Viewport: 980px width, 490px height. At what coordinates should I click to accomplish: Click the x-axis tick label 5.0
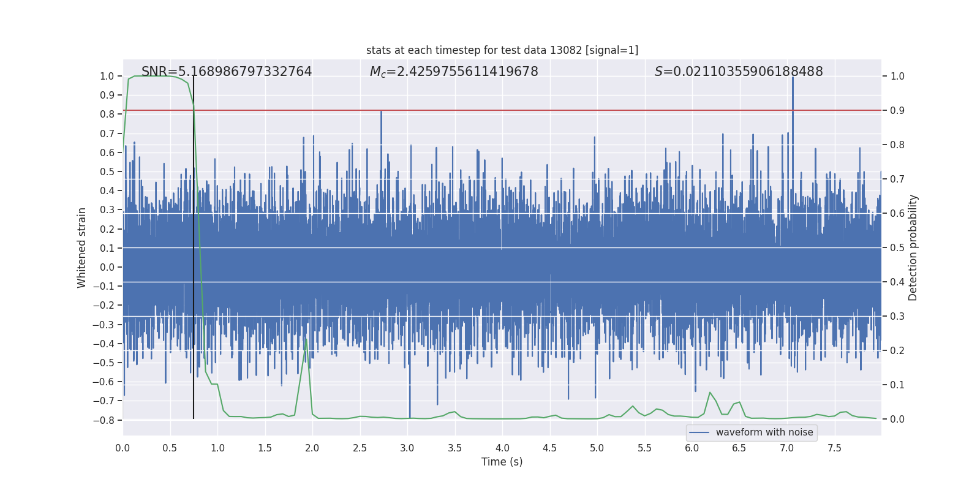[x=597, y=448]
